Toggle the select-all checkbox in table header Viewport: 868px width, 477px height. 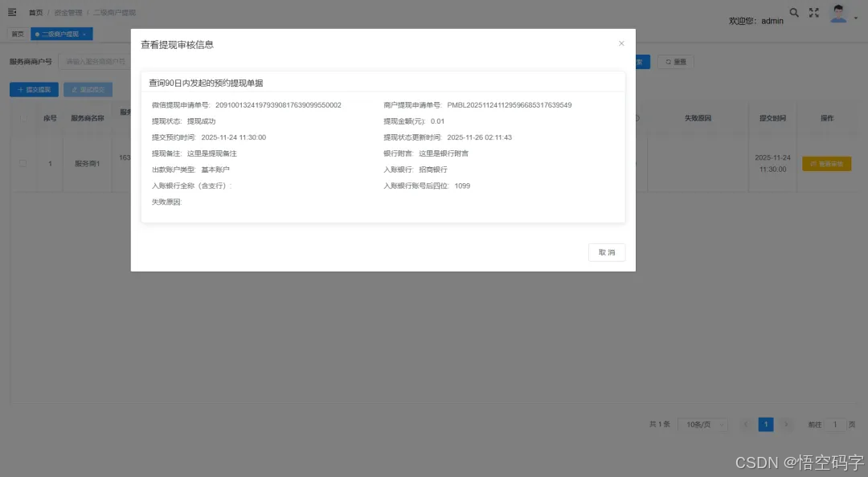click(23, 118)
